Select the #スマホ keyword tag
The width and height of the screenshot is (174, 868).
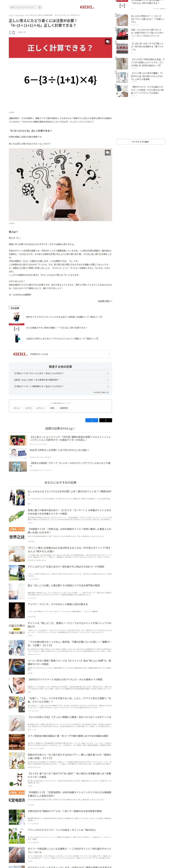pos(28,408)
